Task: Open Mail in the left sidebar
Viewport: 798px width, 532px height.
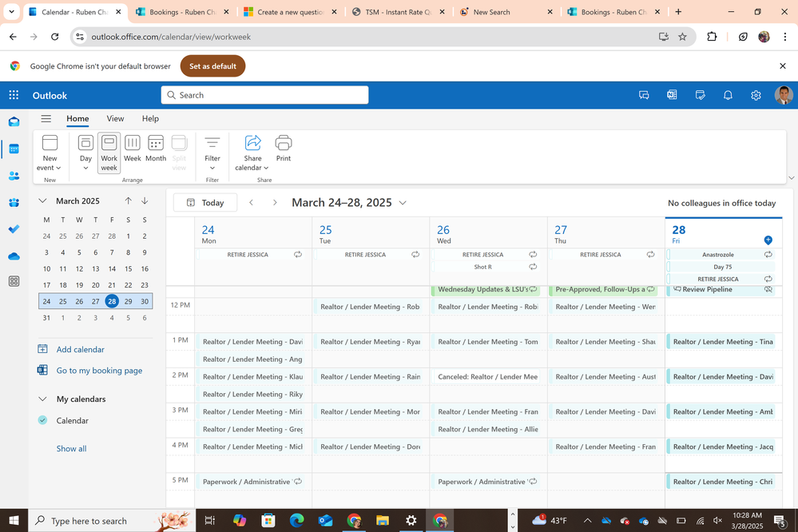Action: pos(14,121)
